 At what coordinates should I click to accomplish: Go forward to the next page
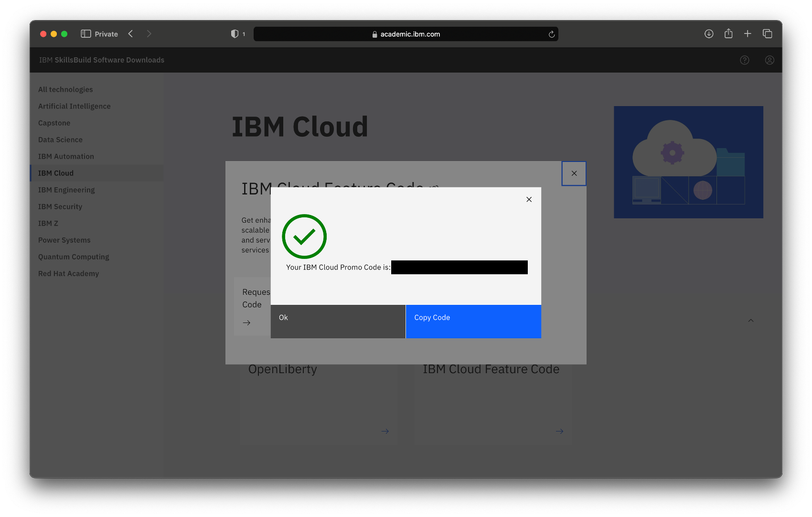[x=149, y=34]
